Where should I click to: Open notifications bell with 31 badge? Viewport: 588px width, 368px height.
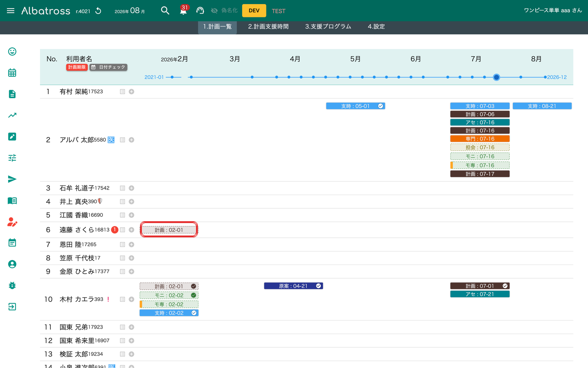coord(183,10)
